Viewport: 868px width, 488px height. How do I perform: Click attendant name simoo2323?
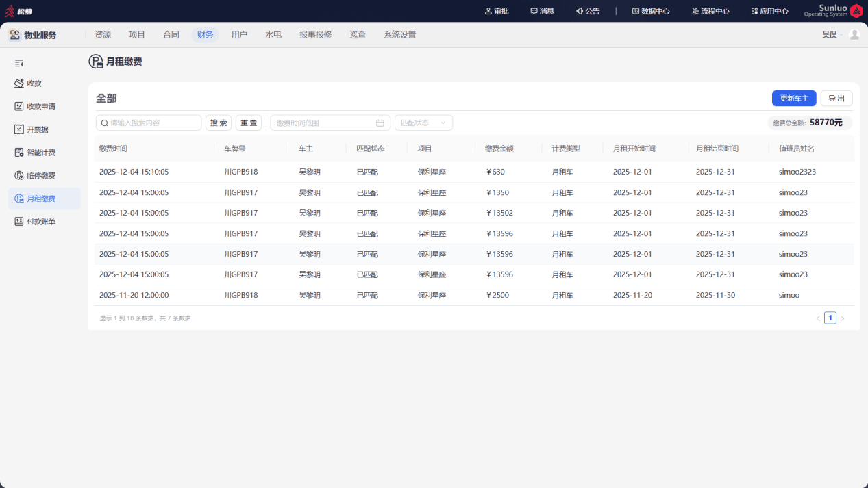coord(797,172)
